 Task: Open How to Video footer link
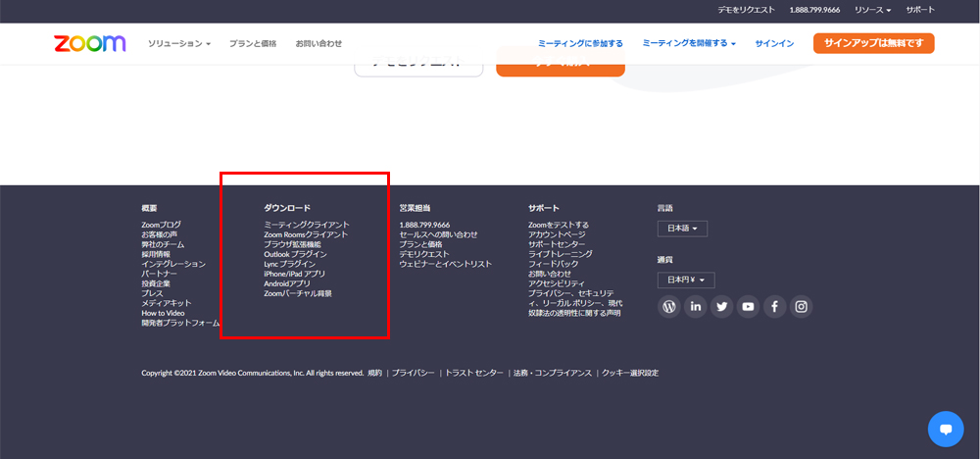163,313
